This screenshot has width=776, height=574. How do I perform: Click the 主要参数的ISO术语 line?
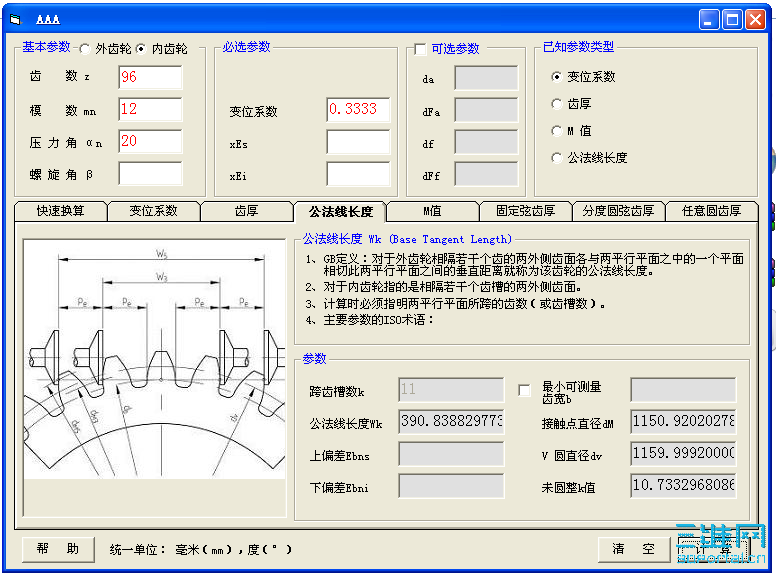pos(370,320)
